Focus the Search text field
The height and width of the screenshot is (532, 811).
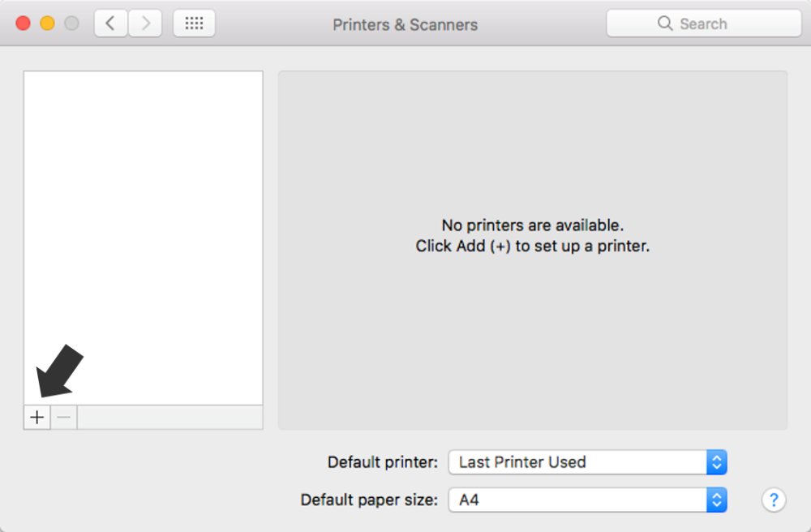point(704,24)
